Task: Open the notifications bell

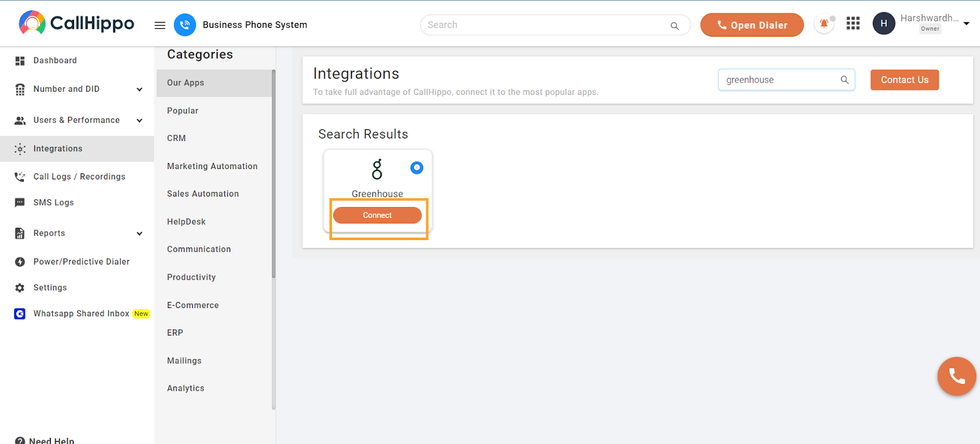Action: 824,24
